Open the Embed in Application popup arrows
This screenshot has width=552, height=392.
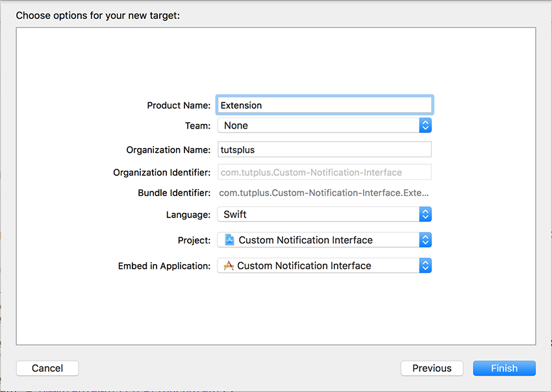[425, 265]
